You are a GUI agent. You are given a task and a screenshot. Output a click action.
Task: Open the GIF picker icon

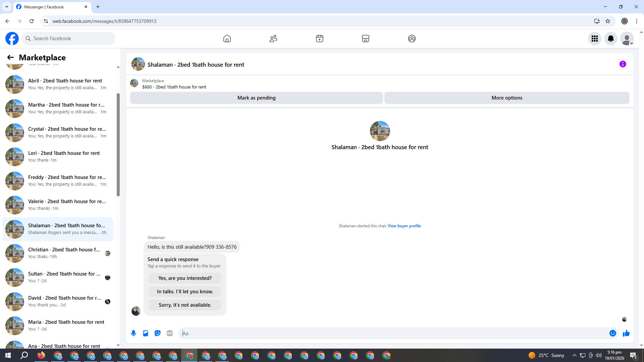click(170, 333)
